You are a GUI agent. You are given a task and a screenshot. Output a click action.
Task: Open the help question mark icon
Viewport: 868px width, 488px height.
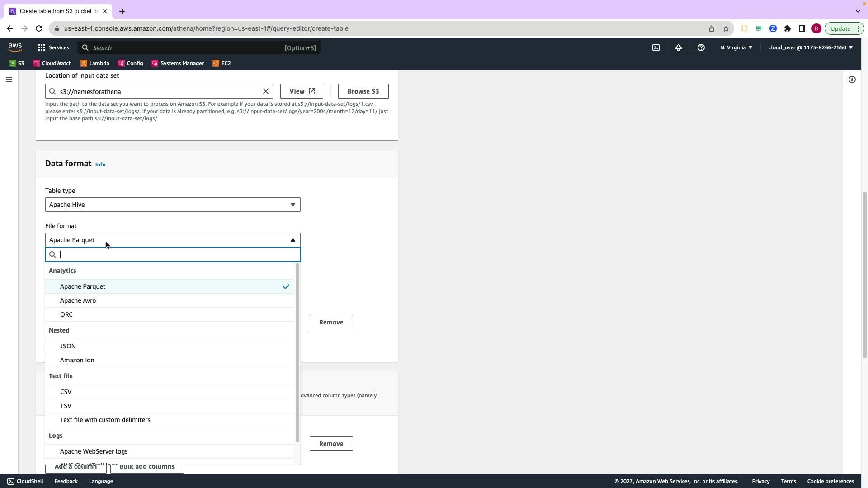click(701, 47)
